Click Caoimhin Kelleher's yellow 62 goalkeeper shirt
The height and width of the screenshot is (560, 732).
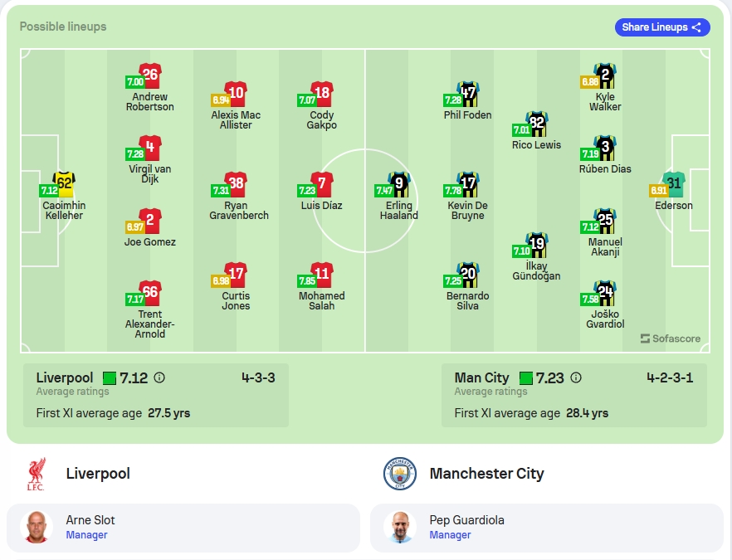64,185
